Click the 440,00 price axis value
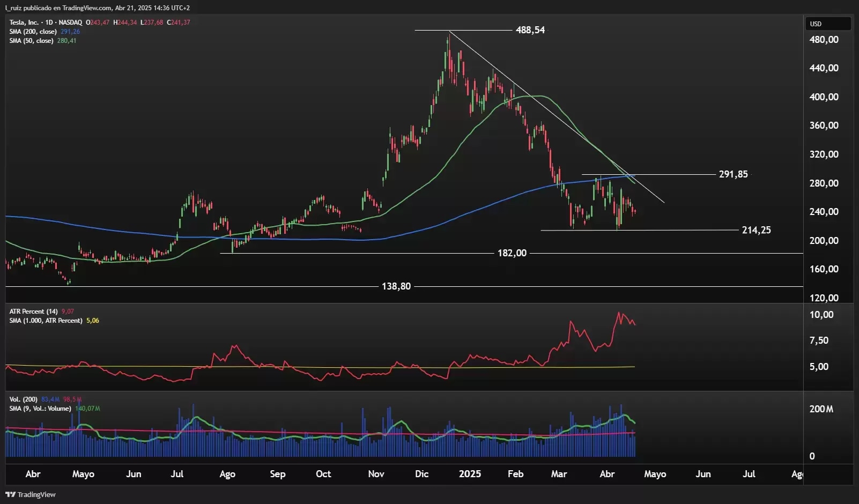This screenshot has width=859, height=504. [824, 68]
